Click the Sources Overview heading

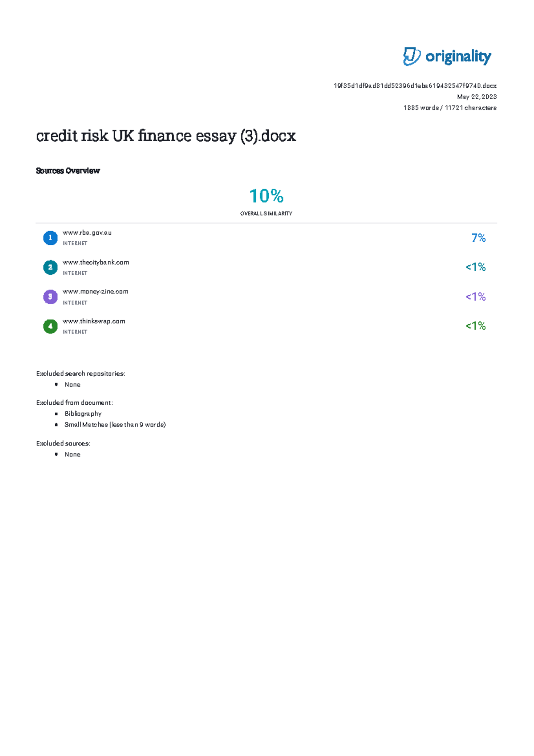tap(68, 171)
